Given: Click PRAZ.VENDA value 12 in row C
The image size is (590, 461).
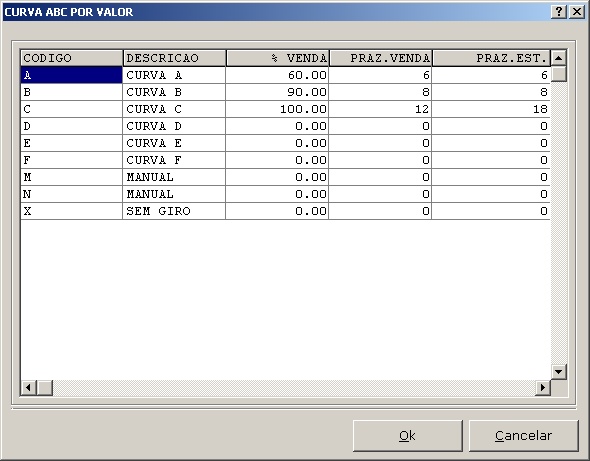Looking at the screenshot, I should point(380,109).
